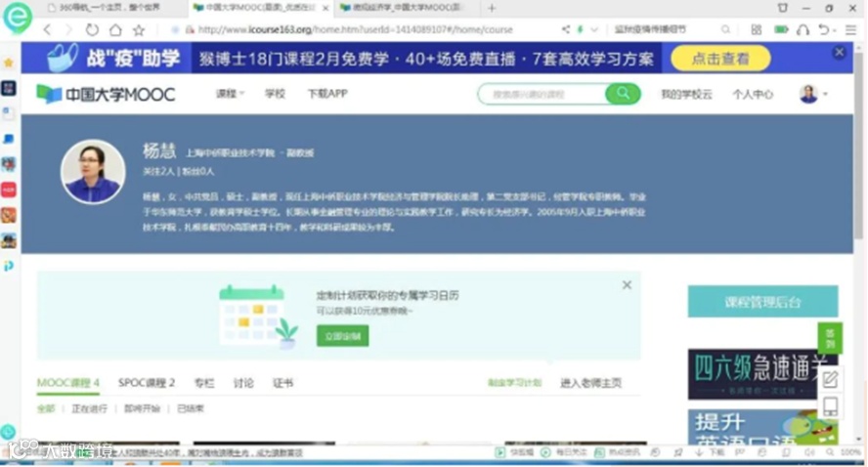868x467 pixels.
Task: Select the MOOC课程 4 tab
Action: coord(68,382)
